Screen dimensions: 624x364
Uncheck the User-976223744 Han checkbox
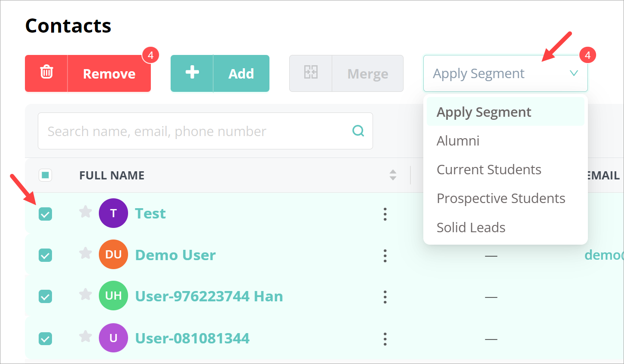pos(45,297)
